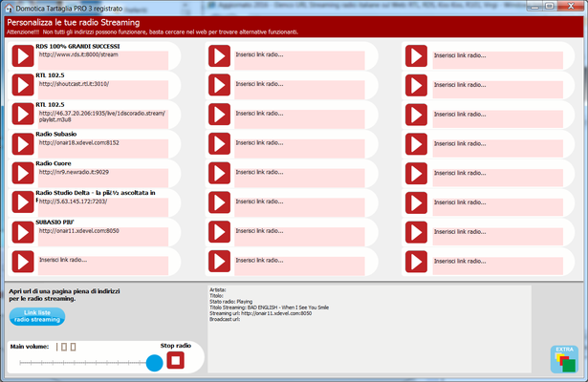Click the 'Titolo Streaming: BAD ENGLISH' info line
588x382 pixels.
coord(269,308)
